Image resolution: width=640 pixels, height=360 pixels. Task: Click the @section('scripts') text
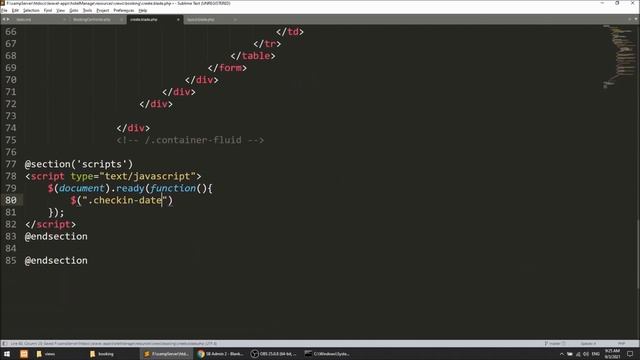pos(79,164)
